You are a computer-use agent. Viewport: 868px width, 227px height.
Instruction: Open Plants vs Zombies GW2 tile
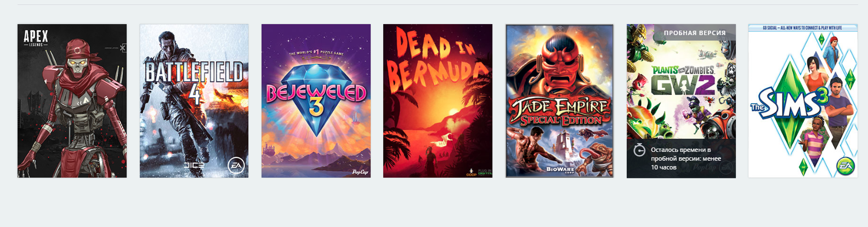(x=681, y=101)
